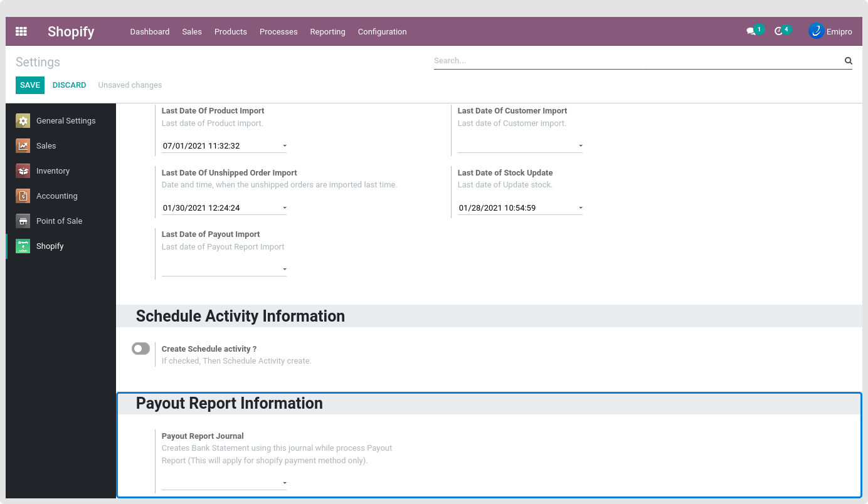Click the DISCARD button
Viewport: 868px width, 504px height.
pos(69,85)
